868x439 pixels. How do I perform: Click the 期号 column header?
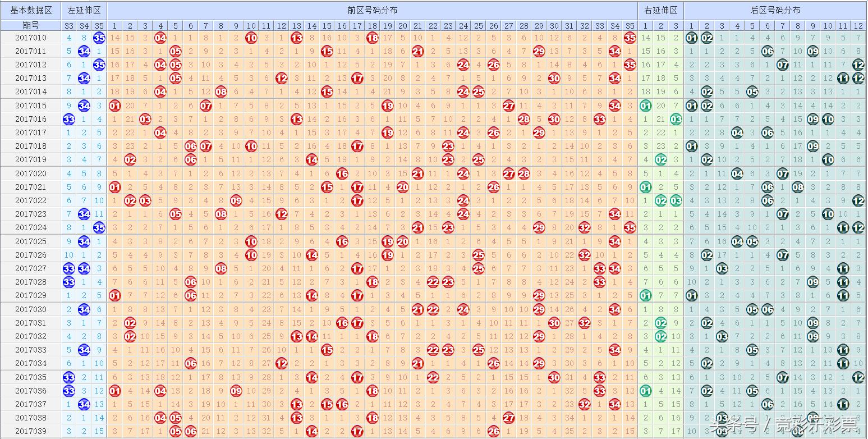coord(31,26)
